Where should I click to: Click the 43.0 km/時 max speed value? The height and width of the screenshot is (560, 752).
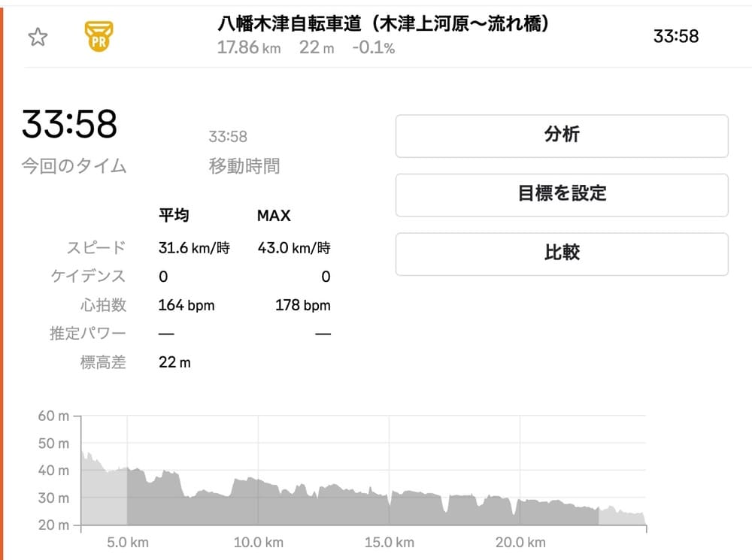pos(293,247)
